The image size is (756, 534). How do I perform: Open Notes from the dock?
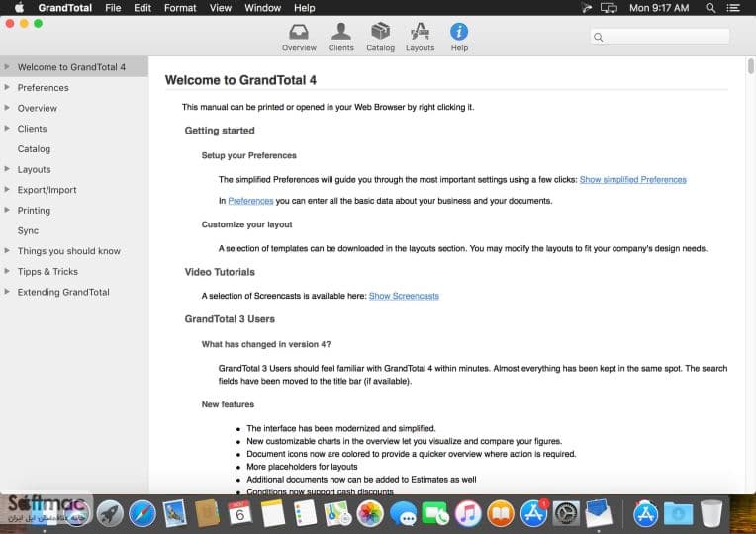(273, 514)
